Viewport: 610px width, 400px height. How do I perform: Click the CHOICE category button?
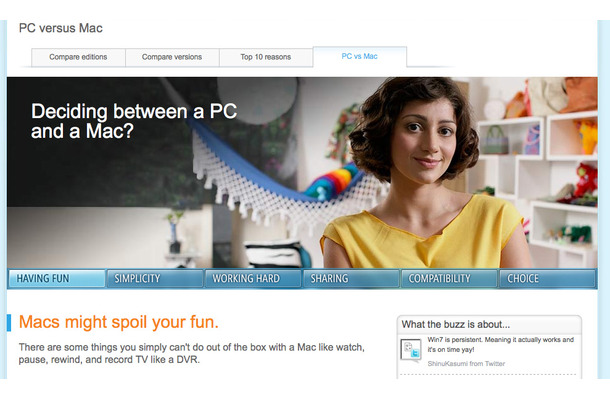(x=547, y=279)
